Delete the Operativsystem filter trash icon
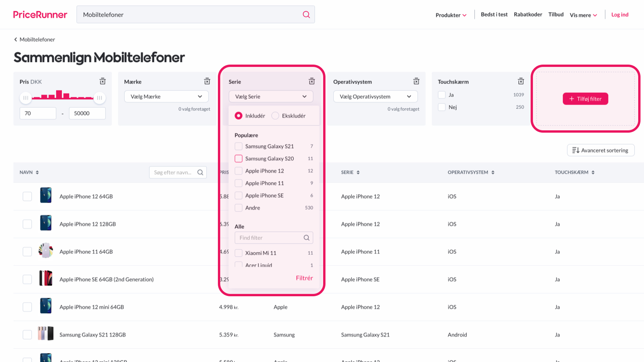The height and width of the screenshot is (362, 644). point(416,81)
